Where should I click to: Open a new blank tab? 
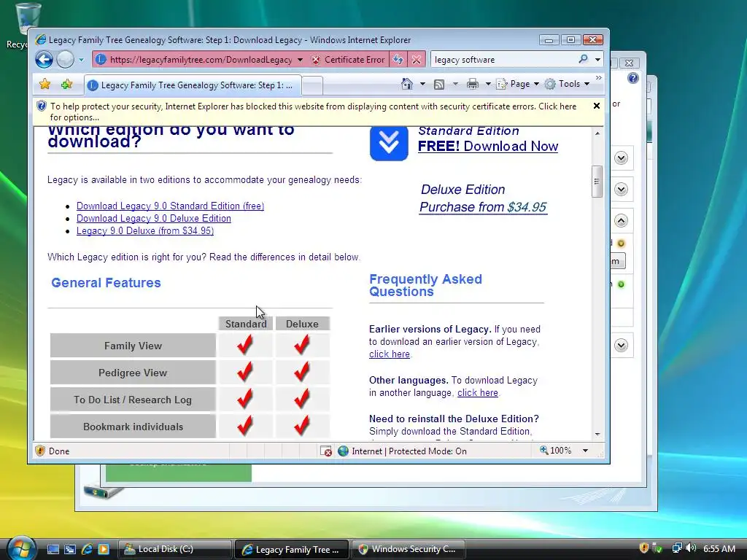pos(312,86)
